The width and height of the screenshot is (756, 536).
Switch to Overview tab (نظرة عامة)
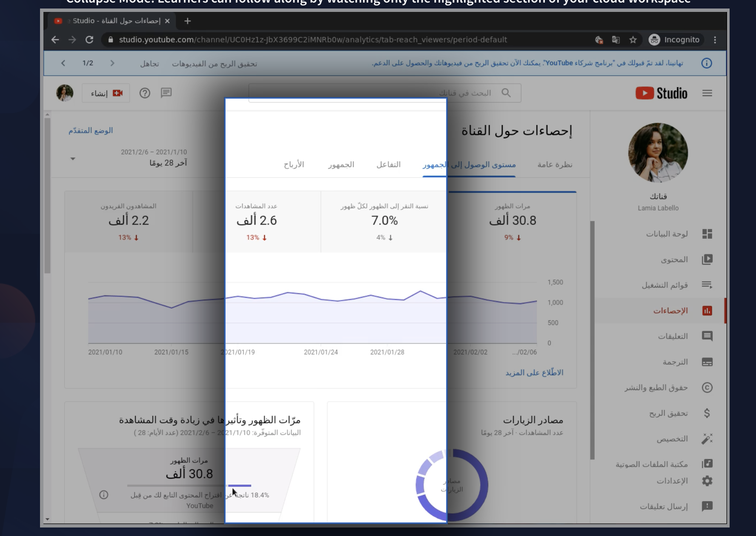coord(555,165)
